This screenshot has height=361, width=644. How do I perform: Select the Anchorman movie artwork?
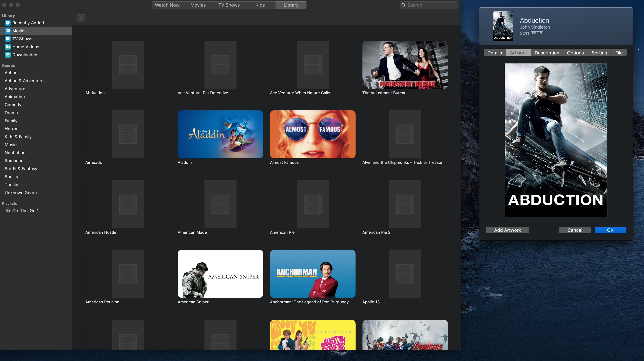(313, 274)
